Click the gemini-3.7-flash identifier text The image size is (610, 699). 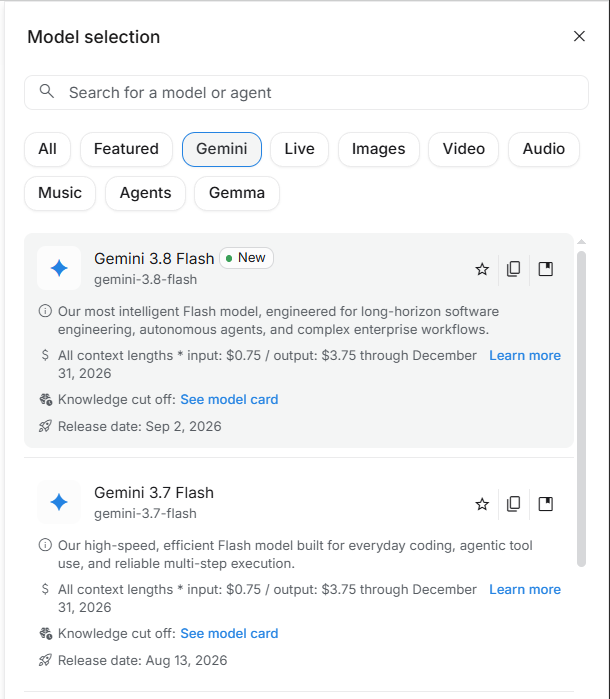[x=145, y=514]
